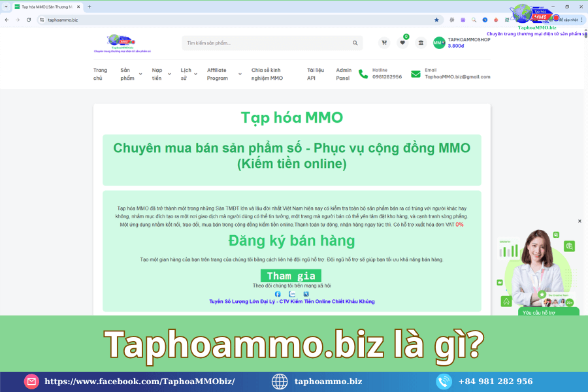588x392 pixels.
Task: Close the support chat widget
Action: (x=580, y=221)
